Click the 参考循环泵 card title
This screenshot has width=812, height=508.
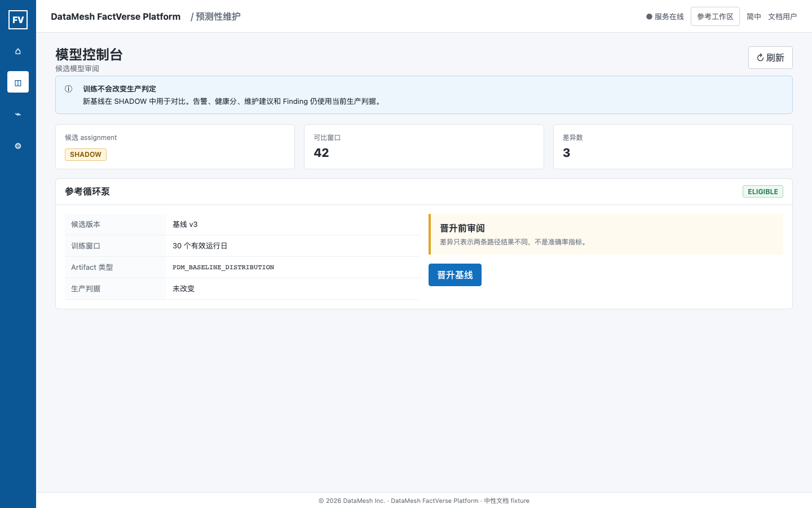tap(87, 192)
